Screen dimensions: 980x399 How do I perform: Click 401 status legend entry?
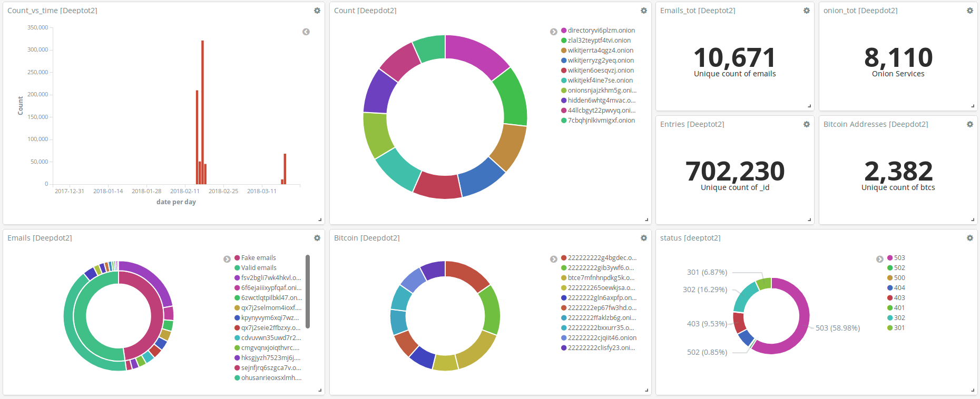coord(896,308)
